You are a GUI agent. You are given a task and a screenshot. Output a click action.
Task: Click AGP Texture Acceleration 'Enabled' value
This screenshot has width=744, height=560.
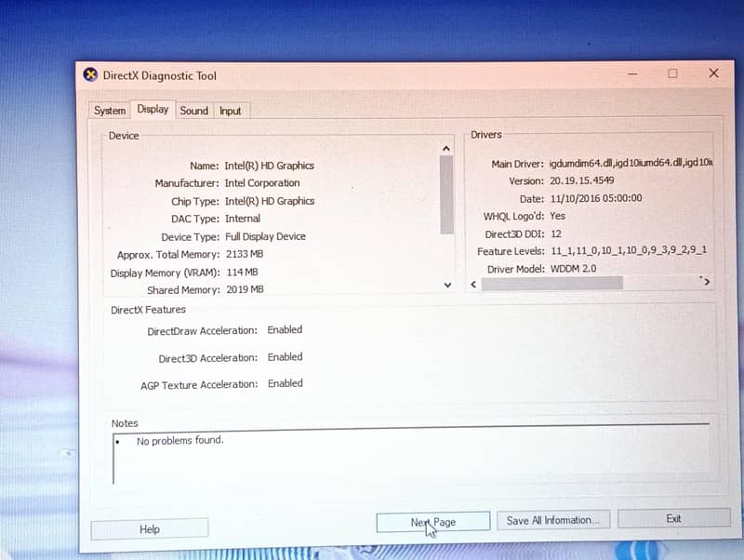(286, 383)
